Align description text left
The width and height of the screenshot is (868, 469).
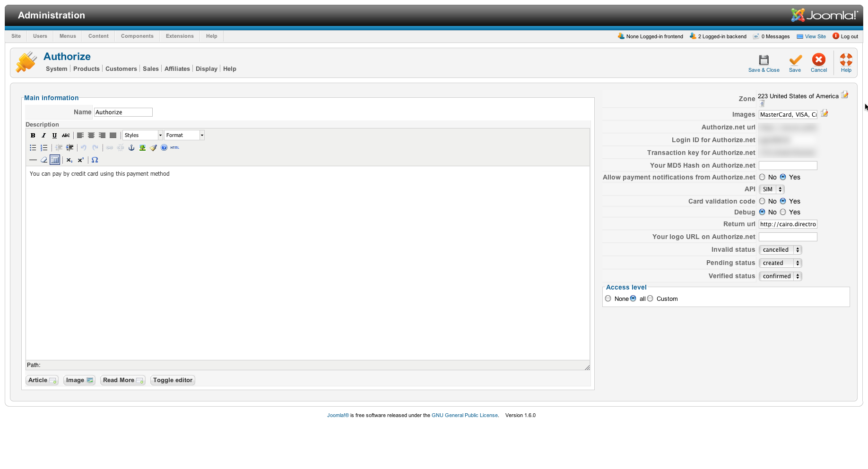[x=80, y=135]
